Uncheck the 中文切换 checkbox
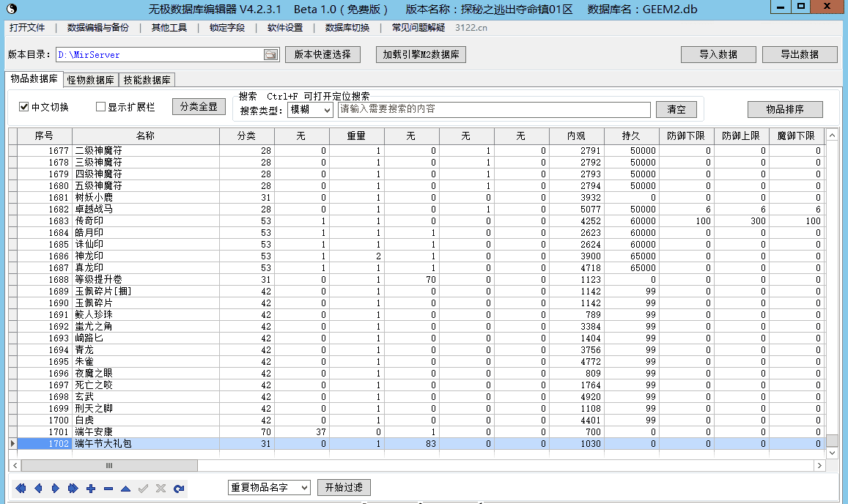The width and height of the screenshot is (848, 504). click(x=24, y=107)
